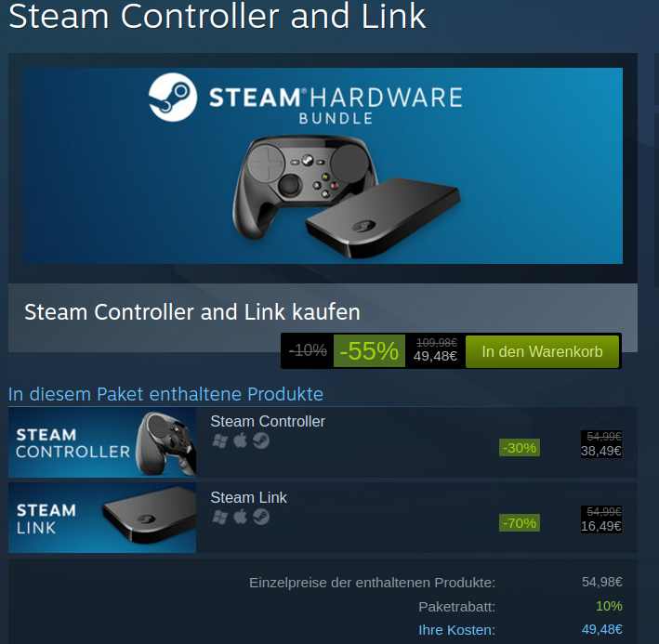Screen dimensions: 659x644
Task: Click the -30% discount badge for the Steam Controller
Action: coord(520,448)
